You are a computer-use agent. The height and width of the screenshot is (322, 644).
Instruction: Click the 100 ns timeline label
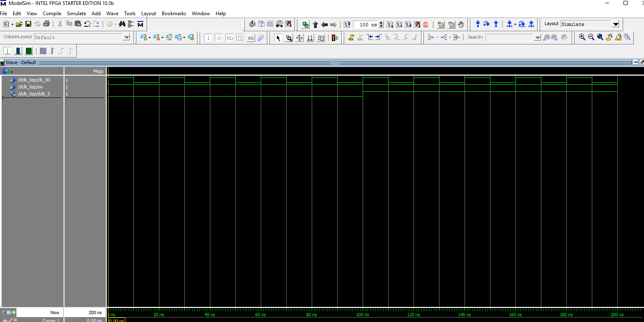click(x=363, y=315)
